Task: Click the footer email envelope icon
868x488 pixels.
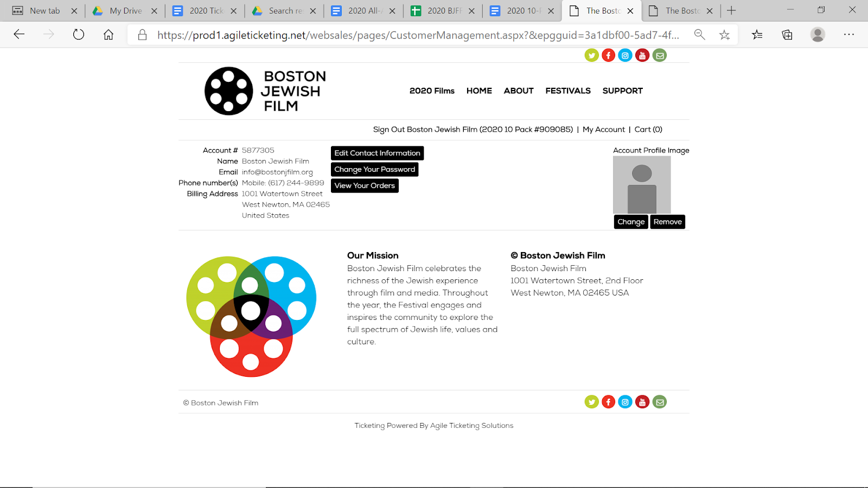Action: click(x=660, y=402)
